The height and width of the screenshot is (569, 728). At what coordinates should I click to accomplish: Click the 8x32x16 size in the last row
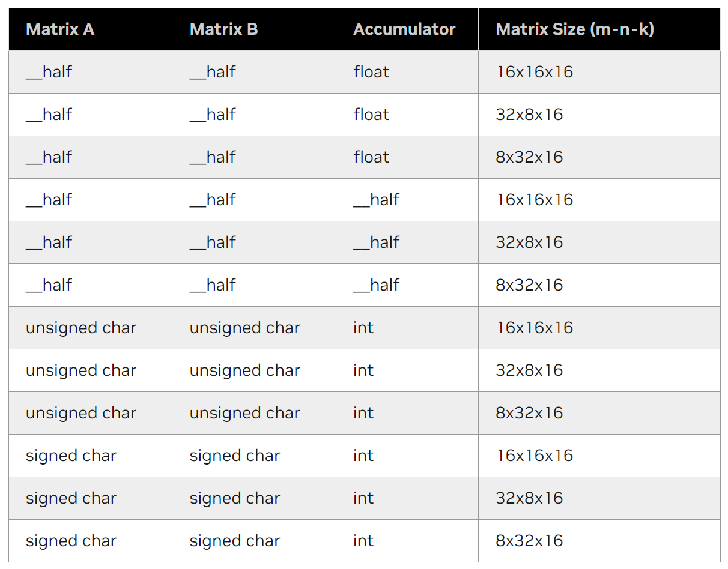[x=529, y=541]
